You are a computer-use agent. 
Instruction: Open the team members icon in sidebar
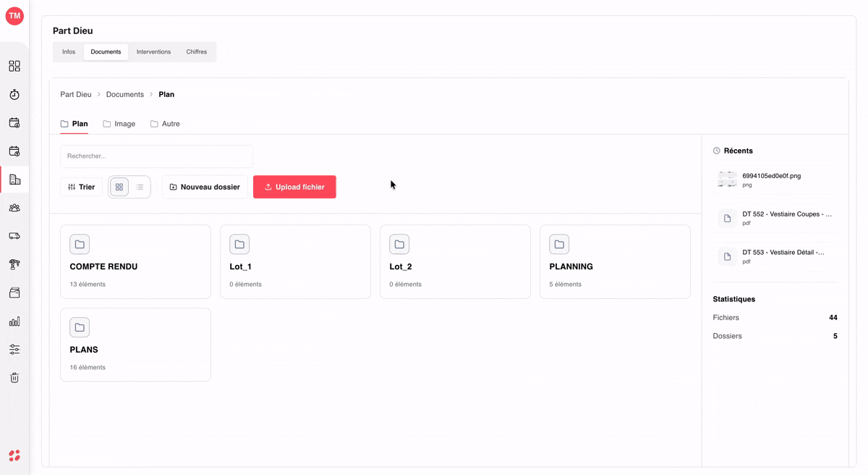click(x=14, y=208)
